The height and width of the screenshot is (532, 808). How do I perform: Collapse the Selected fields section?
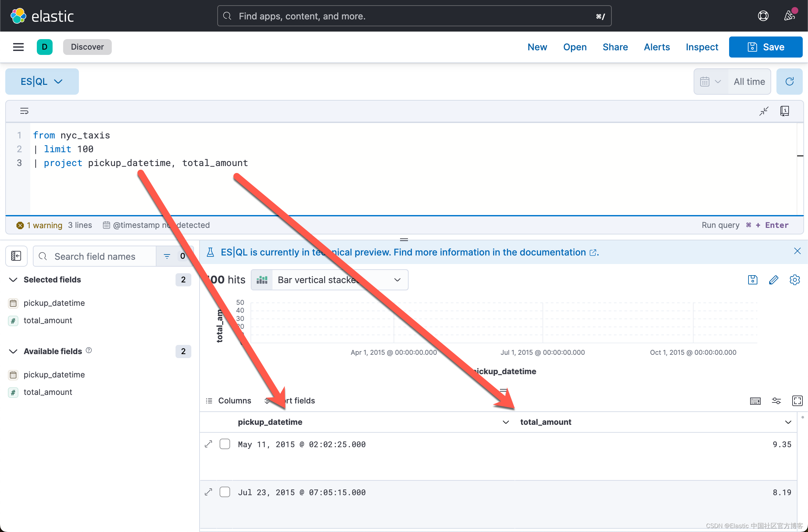13,280
